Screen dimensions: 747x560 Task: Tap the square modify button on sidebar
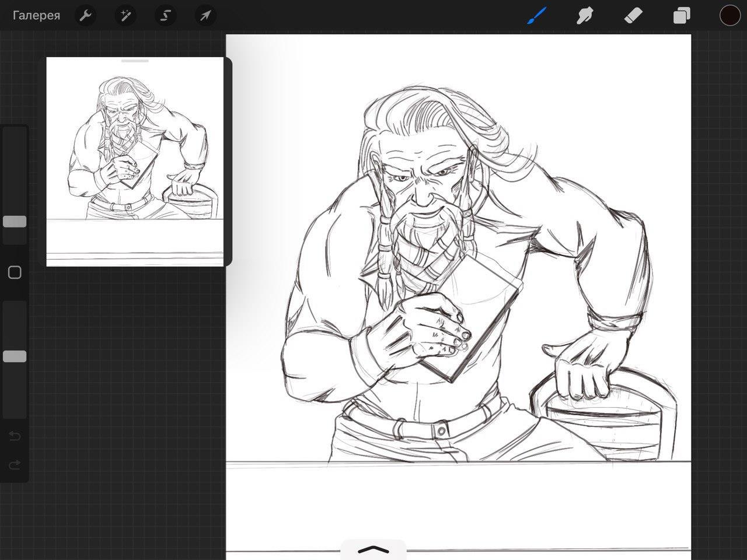15,272
